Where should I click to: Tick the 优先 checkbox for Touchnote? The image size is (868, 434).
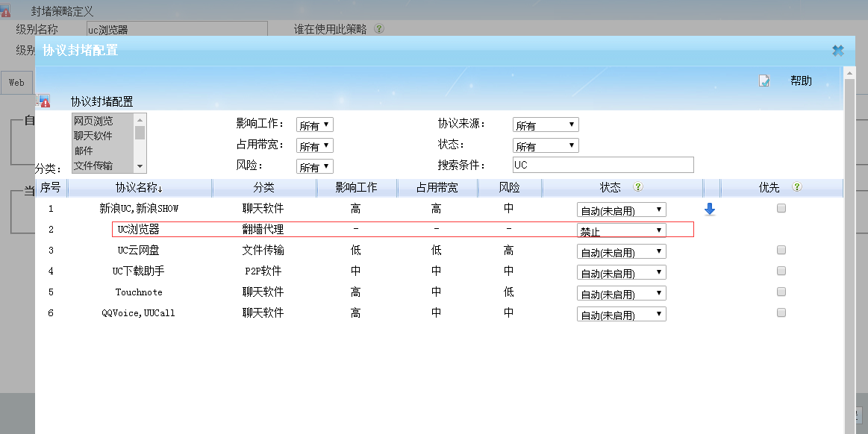(x=781, y=292)
